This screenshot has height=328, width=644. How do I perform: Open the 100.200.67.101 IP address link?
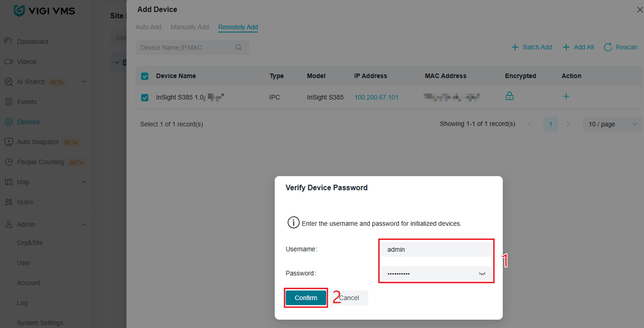(x=376, y=97)
